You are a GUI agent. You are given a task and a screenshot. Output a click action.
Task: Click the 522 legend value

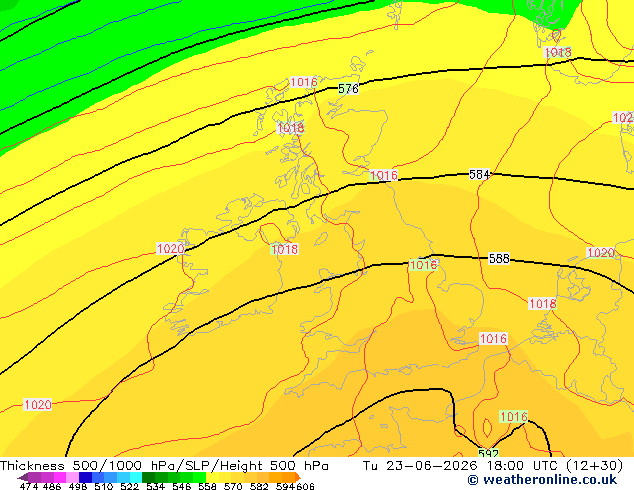pyautogui.click(x=130, y=486)
